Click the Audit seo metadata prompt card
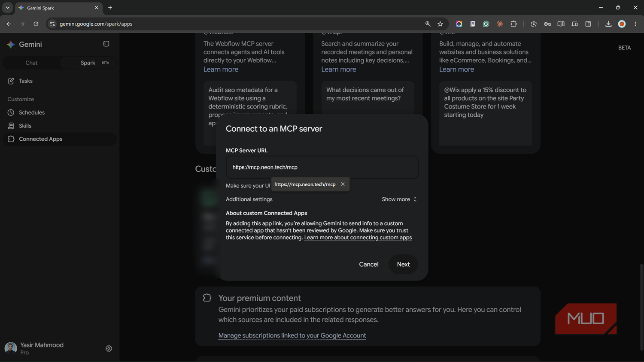Viewport: 644px width, 362px height. point(250,113)
